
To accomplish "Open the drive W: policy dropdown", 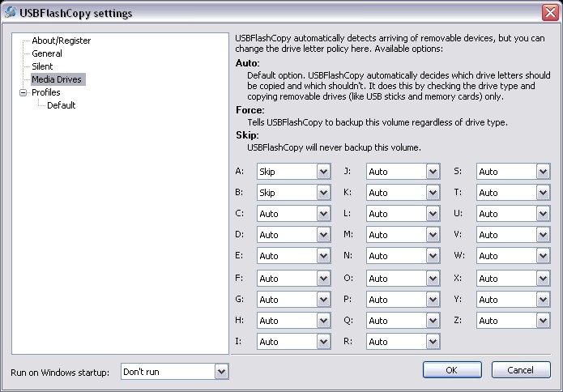I will (514, 256).
